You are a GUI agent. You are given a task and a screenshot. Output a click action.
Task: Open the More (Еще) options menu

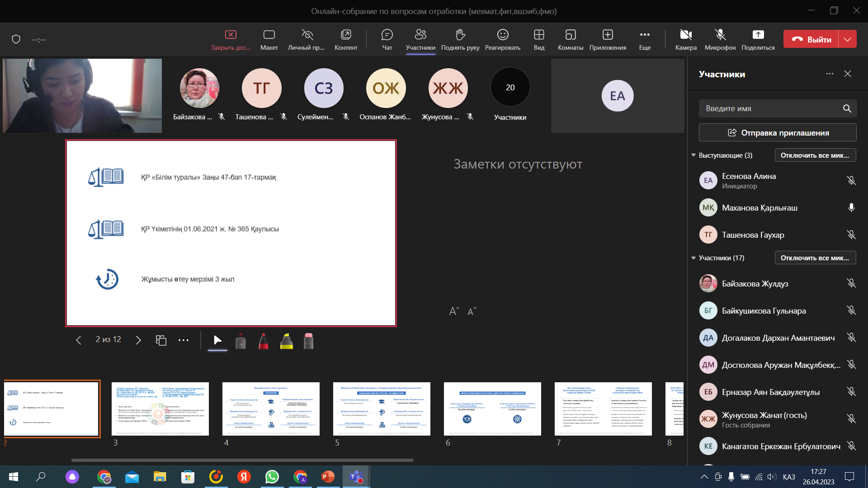645,39
